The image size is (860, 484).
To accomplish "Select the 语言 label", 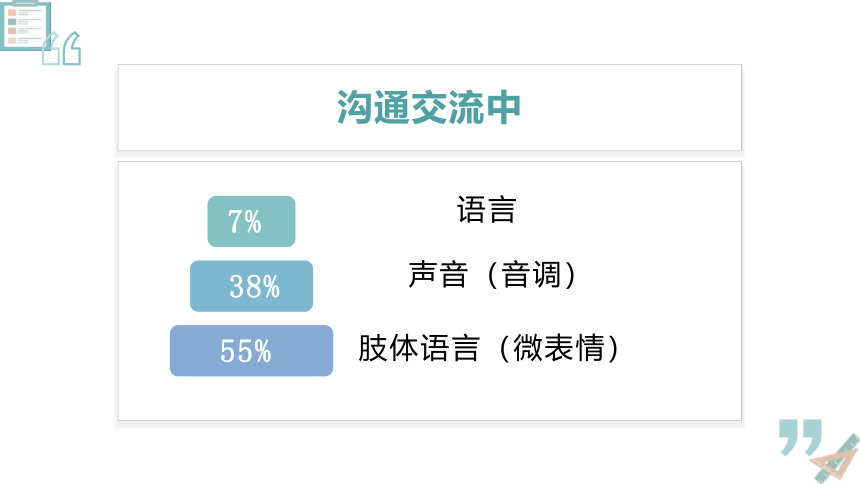I will (x=486, y=210).
